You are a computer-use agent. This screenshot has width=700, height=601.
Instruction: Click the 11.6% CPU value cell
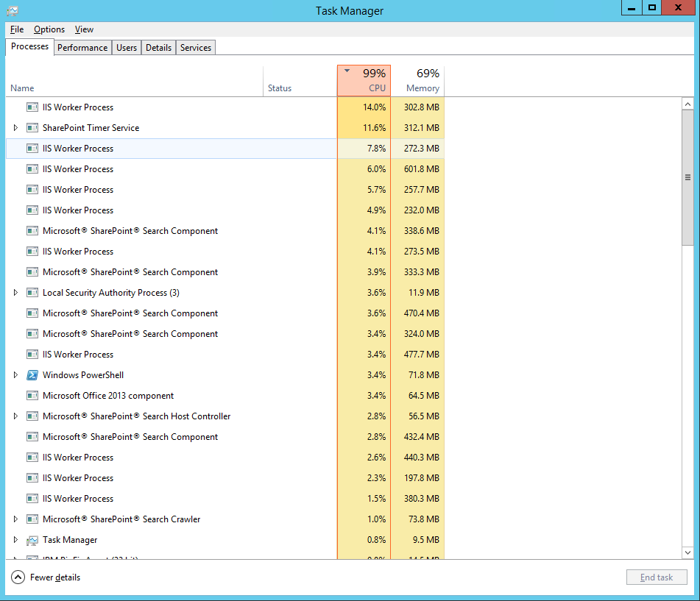click(364, 128)
